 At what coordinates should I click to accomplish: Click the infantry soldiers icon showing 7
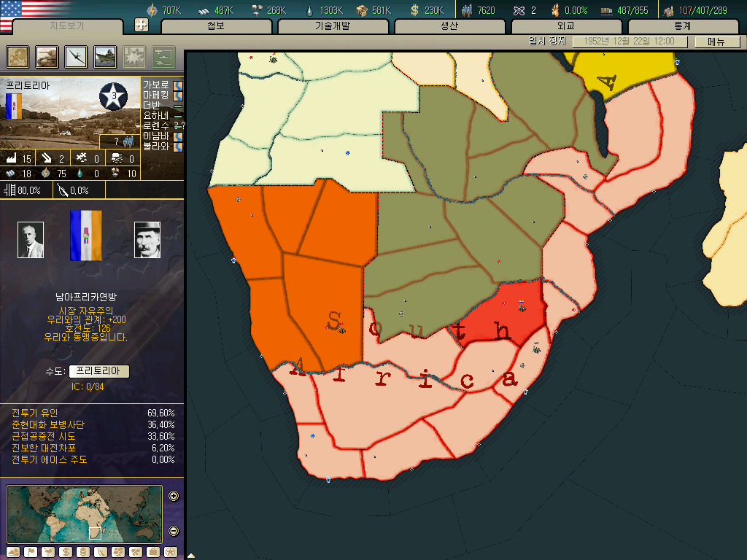(x=128, y=141)
